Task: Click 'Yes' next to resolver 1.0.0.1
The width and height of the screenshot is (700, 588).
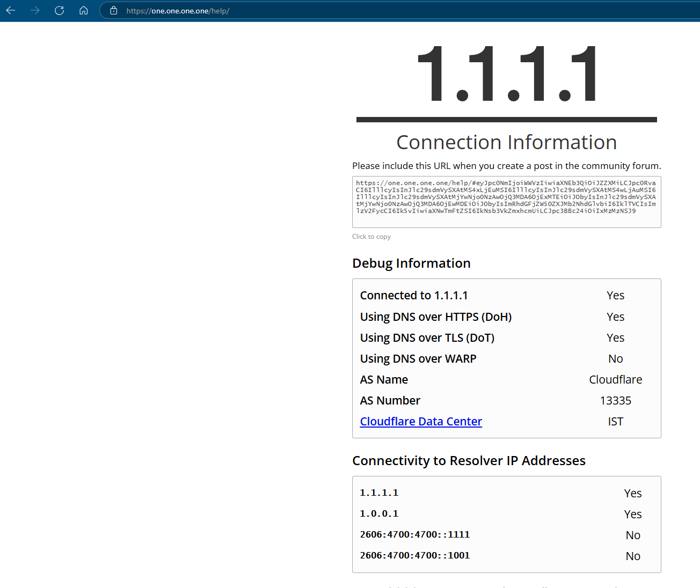Action: (633, 514)
